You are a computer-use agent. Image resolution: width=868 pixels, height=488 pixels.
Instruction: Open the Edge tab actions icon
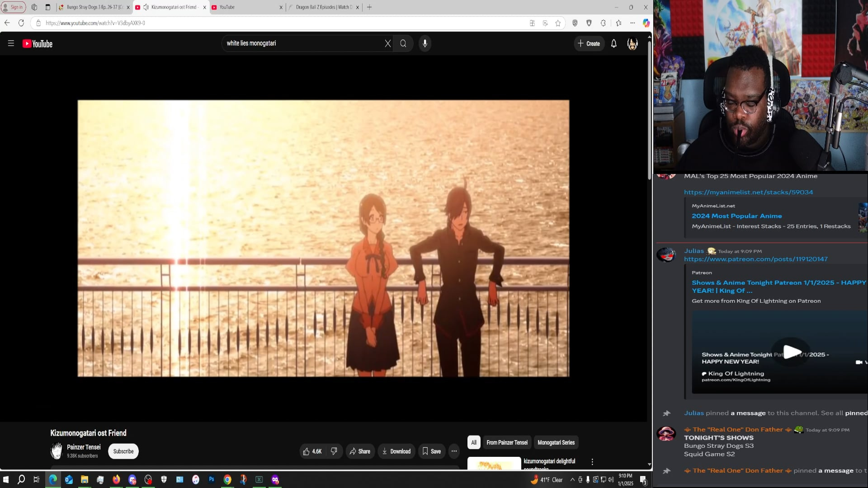[48, 7]
